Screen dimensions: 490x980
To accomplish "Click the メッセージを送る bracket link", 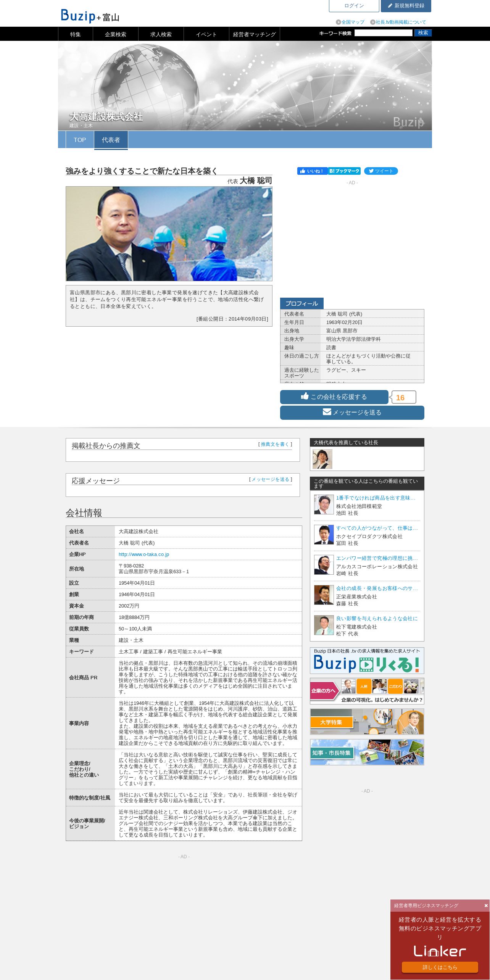I will pos(270,479).
